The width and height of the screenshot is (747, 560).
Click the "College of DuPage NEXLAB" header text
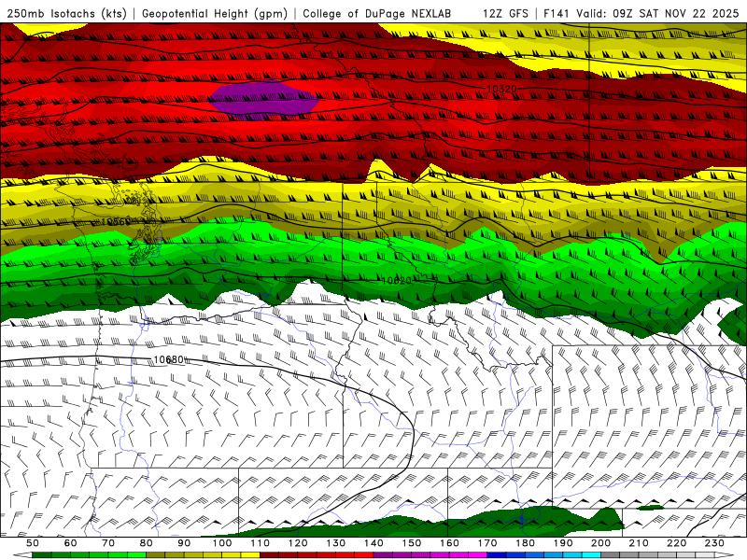tap(377, 13)
